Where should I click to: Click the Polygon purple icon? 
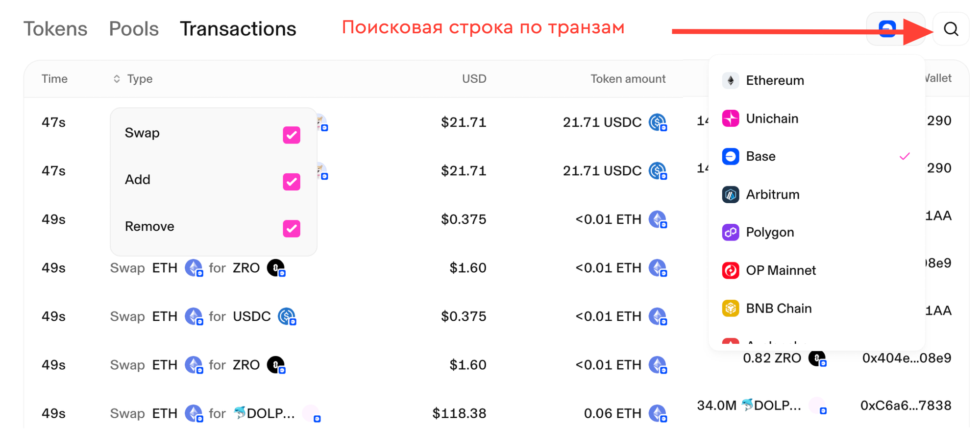pyautogui.click(x=730, y=232)
